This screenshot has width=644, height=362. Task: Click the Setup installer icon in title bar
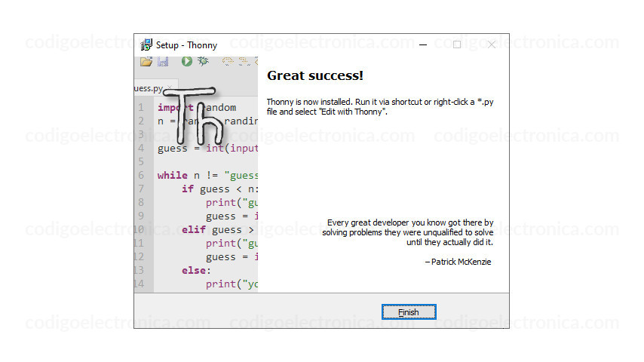[x=146, y=44]
